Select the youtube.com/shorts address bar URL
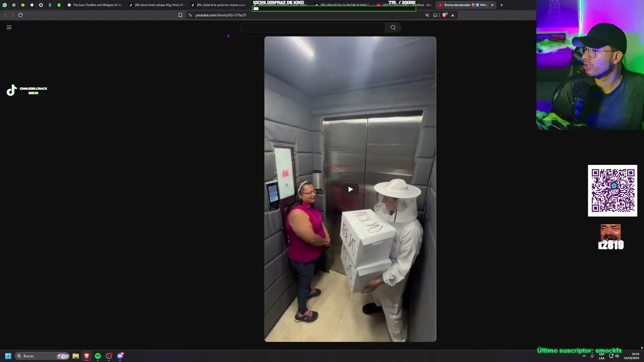This screenshot has height=362, width=644. click(x=220, y=15)
